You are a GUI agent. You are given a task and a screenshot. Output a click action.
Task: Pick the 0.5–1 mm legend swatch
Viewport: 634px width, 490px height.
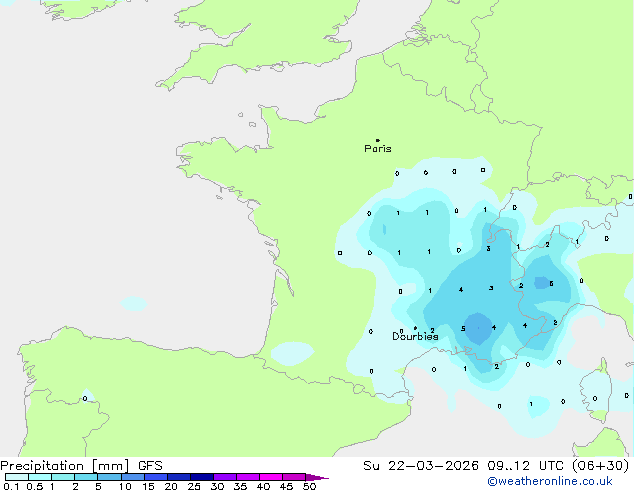click(40, 477)
